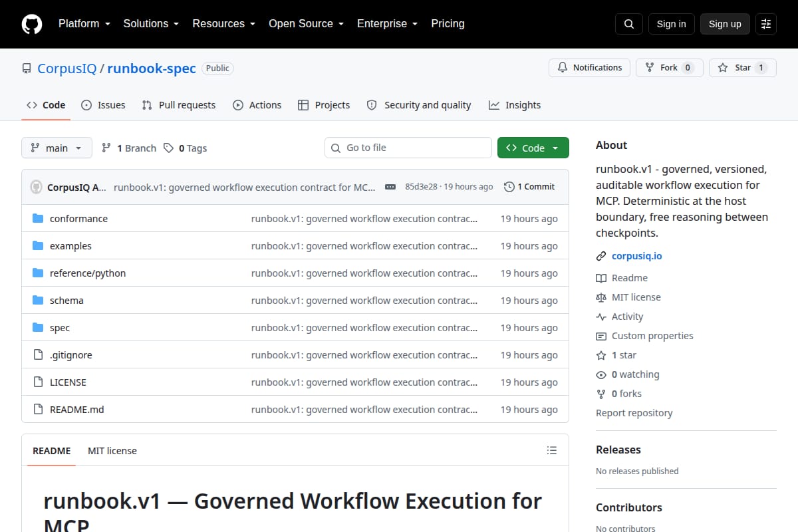Click the GitHub logo icon
Screen dimensions: 798x532
[32, 24]
